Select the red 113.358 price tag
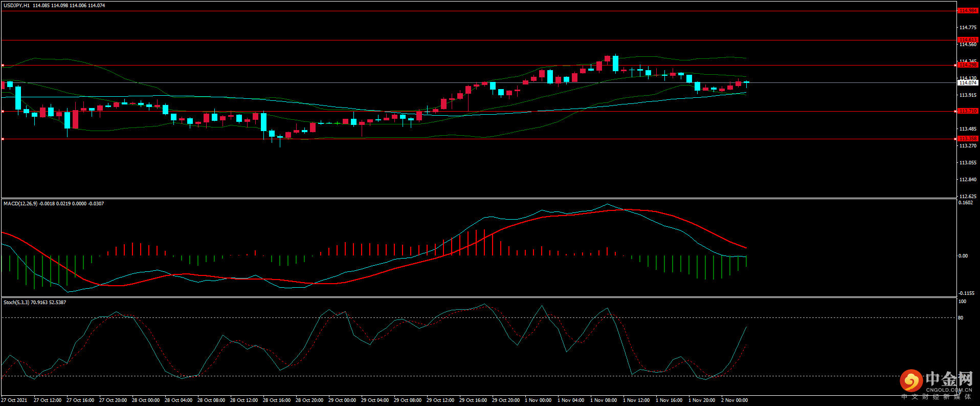Screen dimensions: 980x406 point(967,139)
